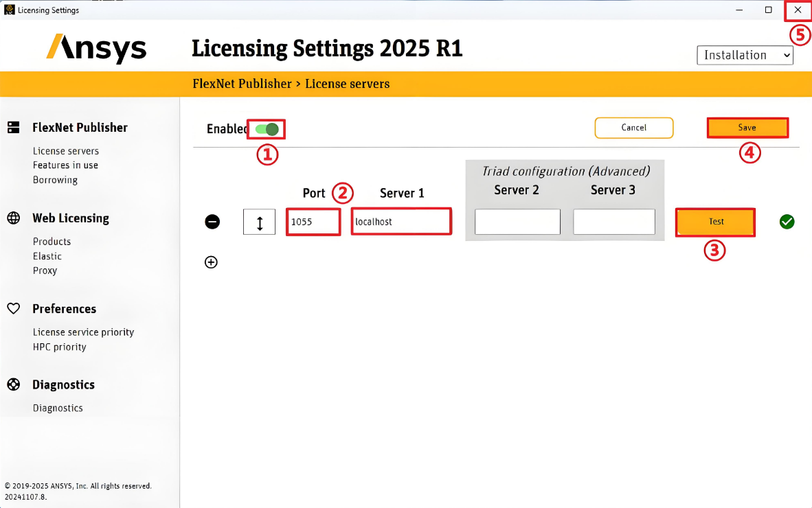Open the Diagnostics sub-item page
Viewport: 812px width, 508px height.
[x=58, y=408]
